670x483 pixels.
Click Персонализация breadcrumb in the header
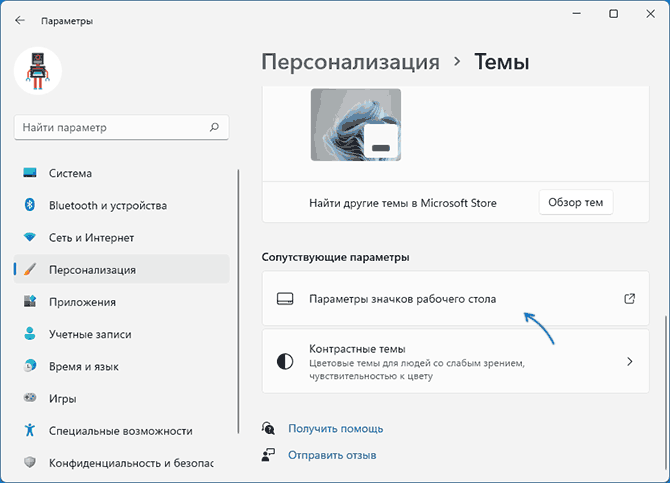click(x=350, y=62)
